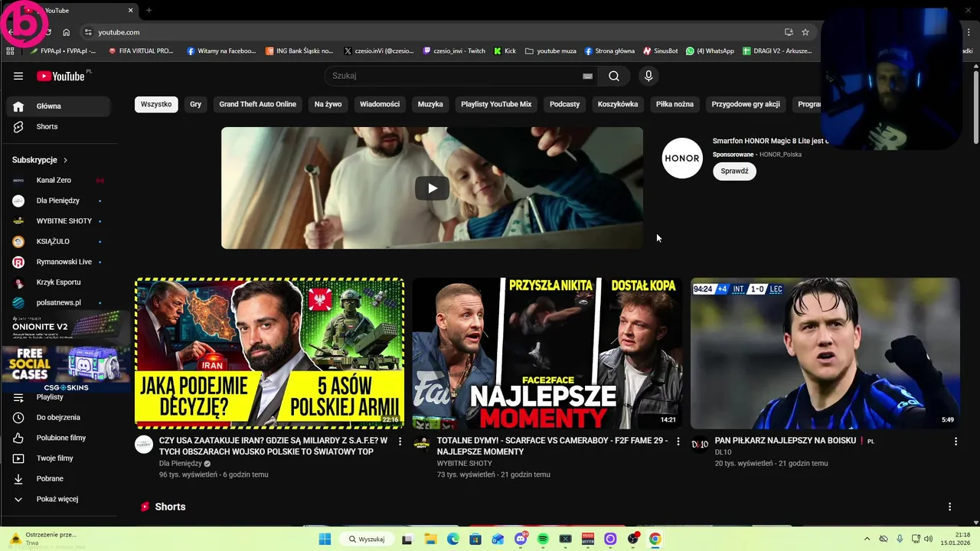980x551 pixels.
Task: Click DL10 channel avatar
Action: pyautogui.click(x=700, y=444)
